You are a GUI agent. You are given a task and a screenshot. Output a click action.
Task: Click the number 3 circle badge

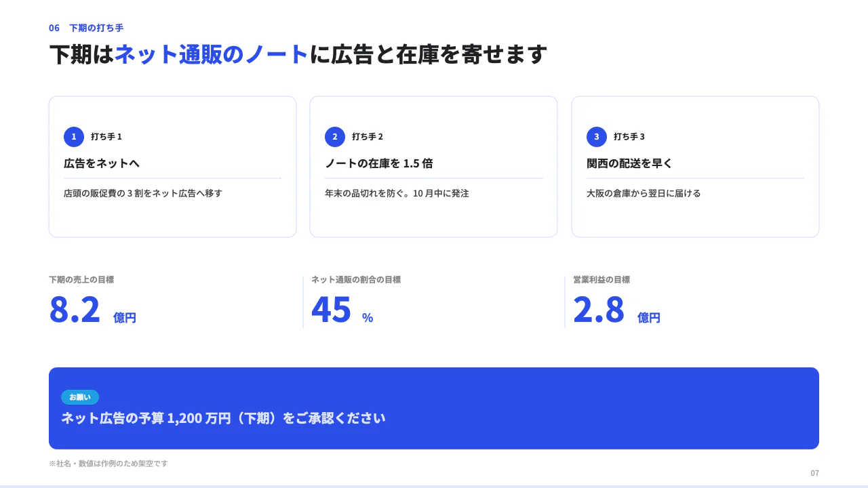pyautogui.click(x=597, y=137)
